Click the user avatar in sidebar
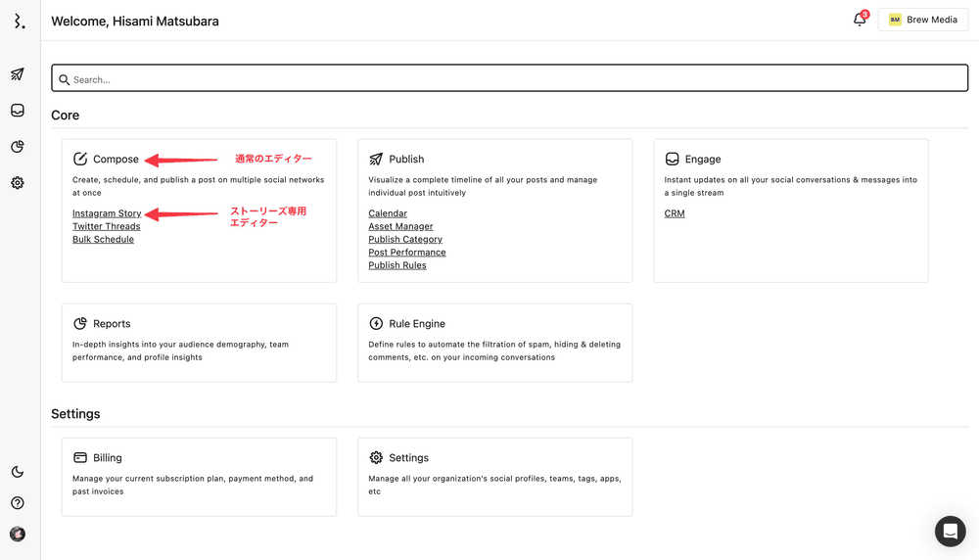The height and width of the screenshot is (560, 979). coord(18,535)
